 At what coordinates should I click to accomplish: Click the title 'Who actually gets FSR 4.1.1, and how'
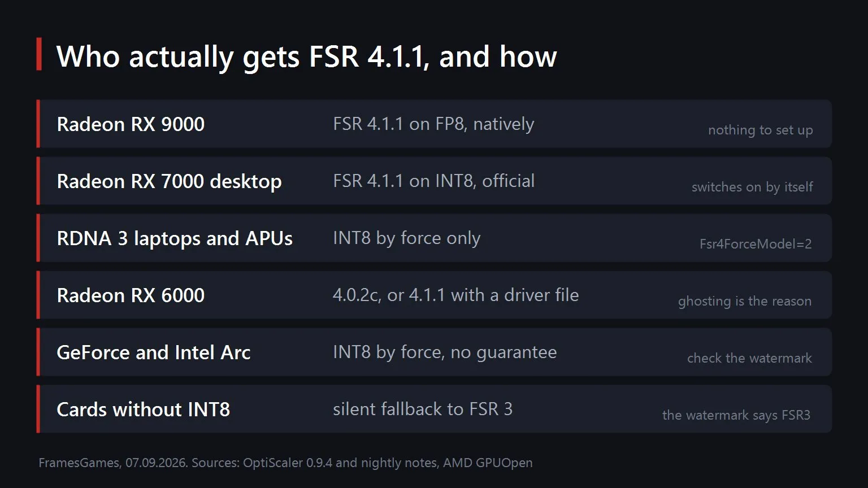click(307, 56)
